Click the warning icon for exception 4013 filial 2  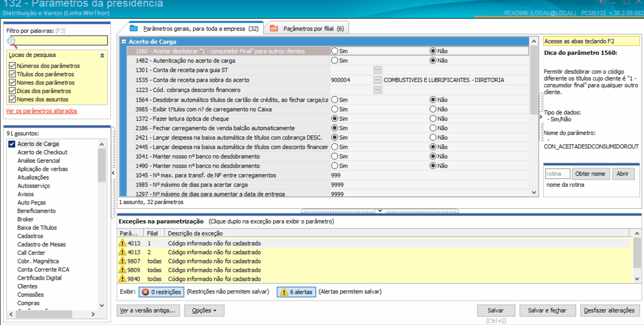122,252
